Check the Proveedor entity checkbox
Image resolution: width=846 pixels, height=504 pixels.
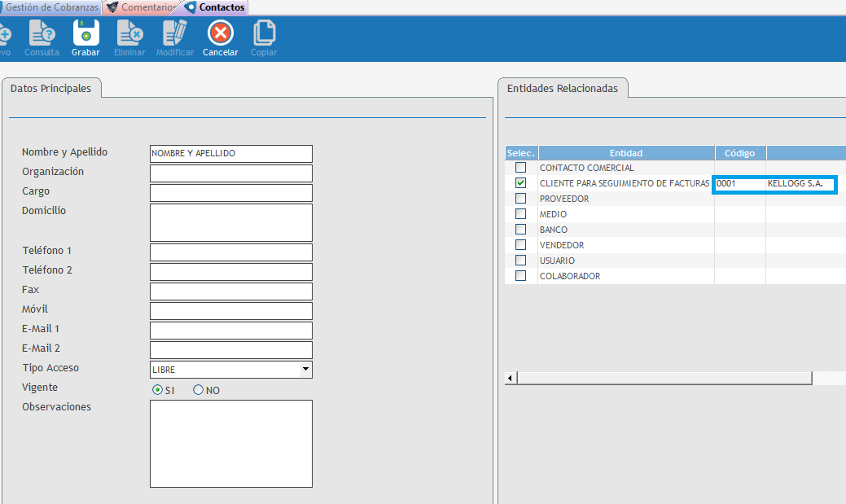point(521,199)
